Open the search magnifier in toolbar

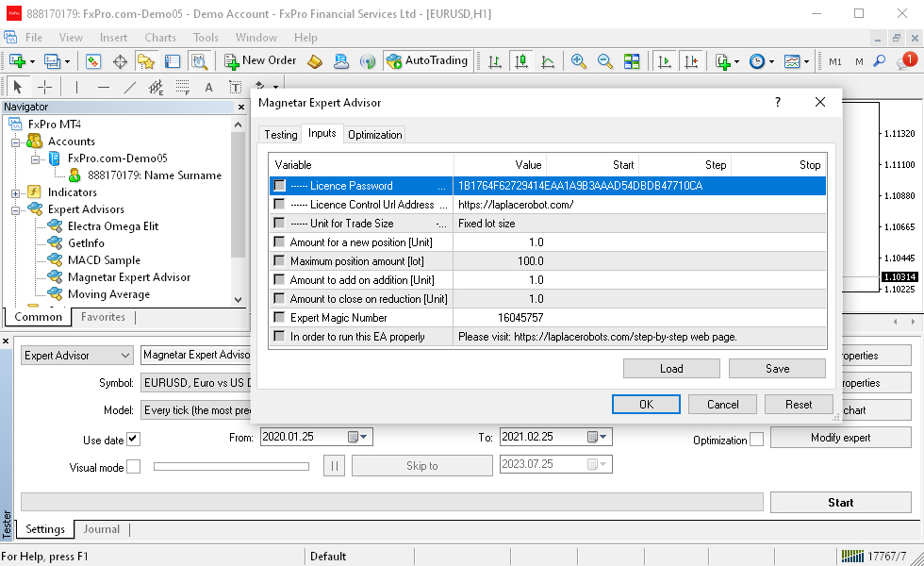click(x=879, y=60)
